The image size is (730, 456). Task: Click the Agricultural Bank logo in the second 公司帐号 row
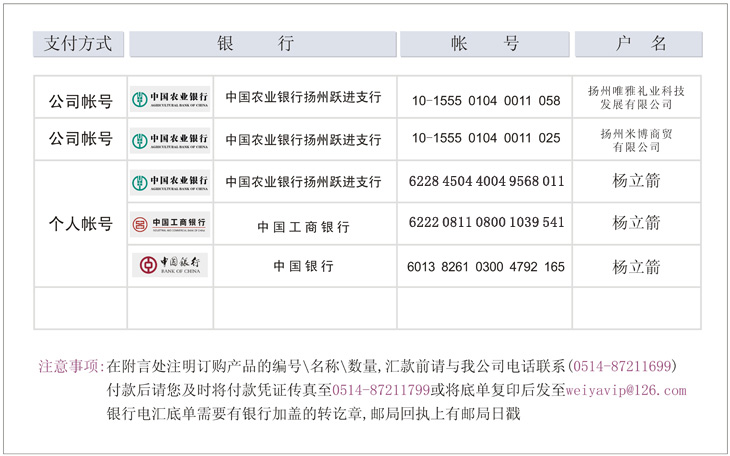pos(170,140)
